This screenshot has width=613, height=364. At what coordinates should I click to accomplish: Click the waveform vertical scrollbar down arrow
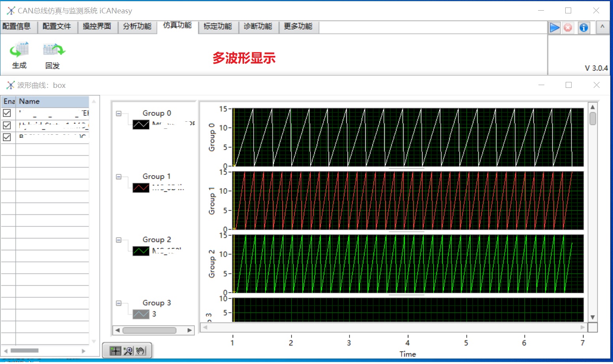pyautogui.click(x=592, y=317)
